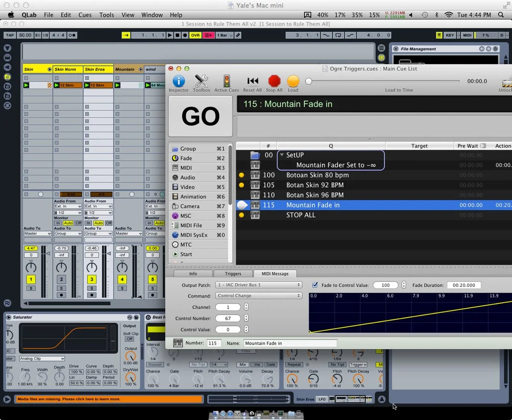
Task: Add a Camera cue from the toolbox
Action: click(198, 206)
